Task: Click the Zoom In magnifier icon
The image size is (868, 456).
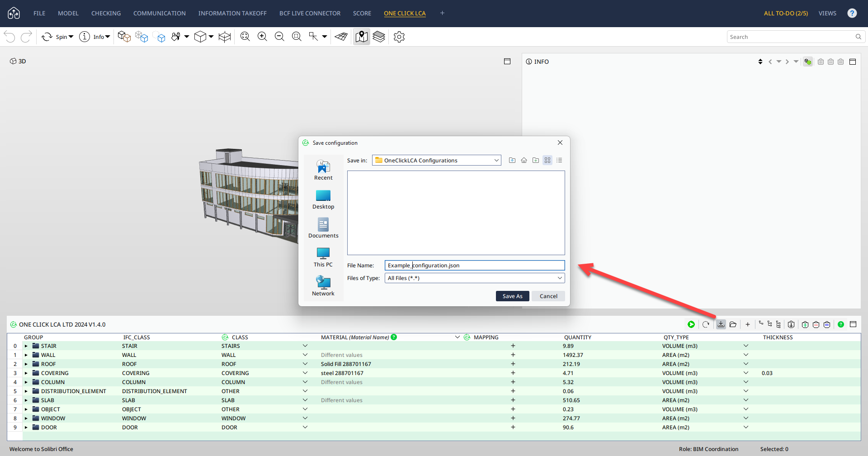Action: [262, 37]
